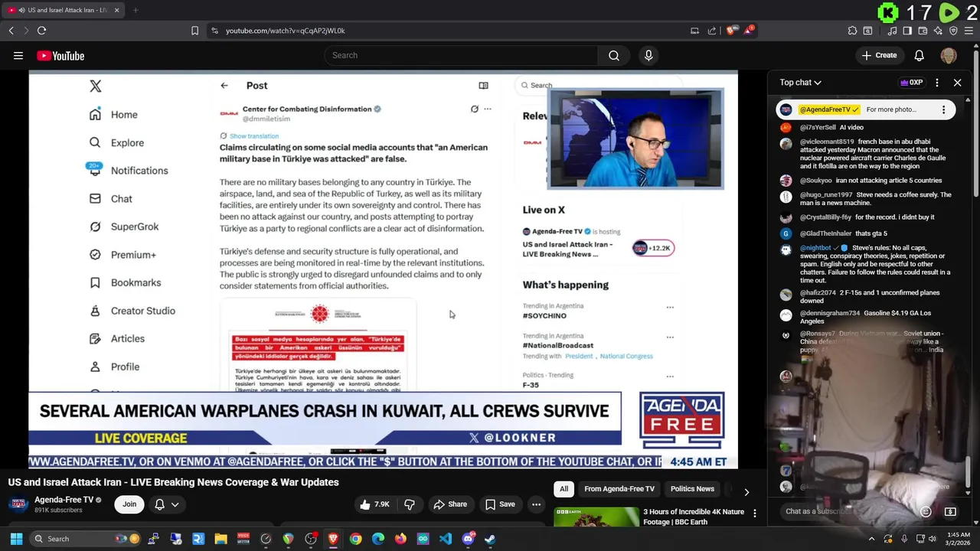
Task: Select the From Agenda-Free TV chip
Action: click(619, 489)
